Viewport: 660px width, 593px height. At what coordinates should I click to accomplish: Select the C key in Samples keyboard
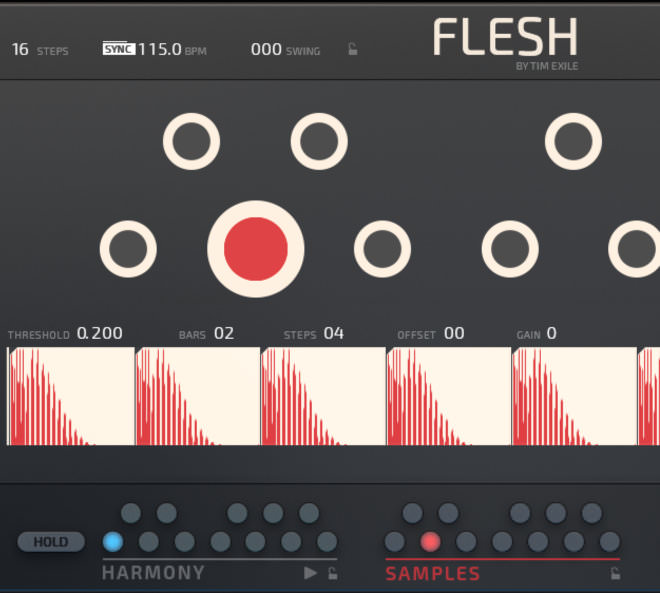[x=395, y=542]
